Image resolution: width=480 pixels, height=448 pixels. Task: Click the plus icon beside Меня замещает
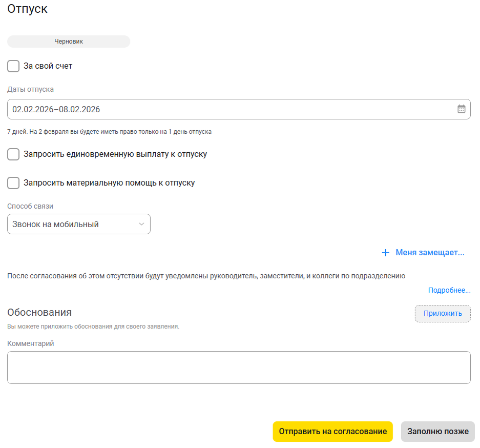[385, 253]
